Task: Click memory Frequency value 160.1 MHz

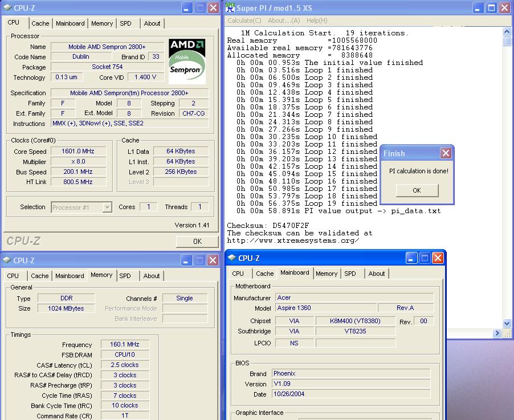Action: click(x=125, y=344)
